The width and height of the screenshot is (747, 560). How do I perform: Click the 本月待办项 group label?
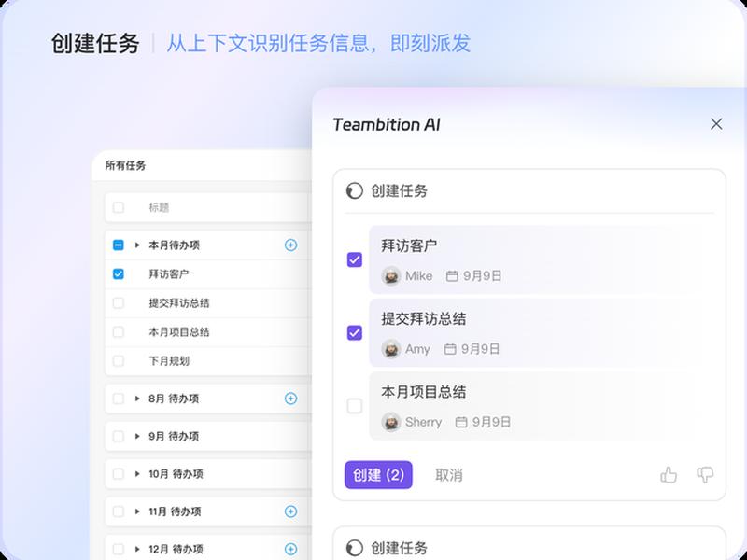pos(174,245)
